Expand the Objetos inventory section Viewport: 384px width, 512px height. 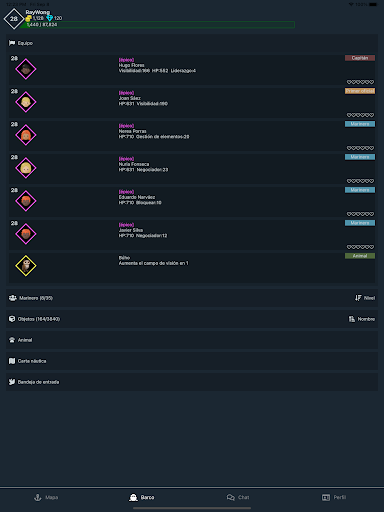pyautogui.click(x=192, y=319)
